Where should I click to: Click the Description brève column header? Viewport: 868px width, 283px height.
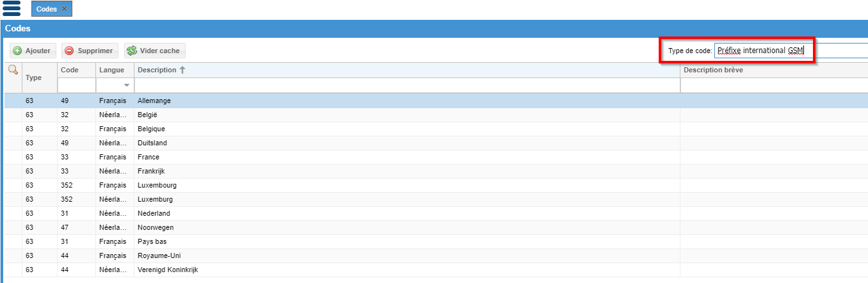(774, 70)
